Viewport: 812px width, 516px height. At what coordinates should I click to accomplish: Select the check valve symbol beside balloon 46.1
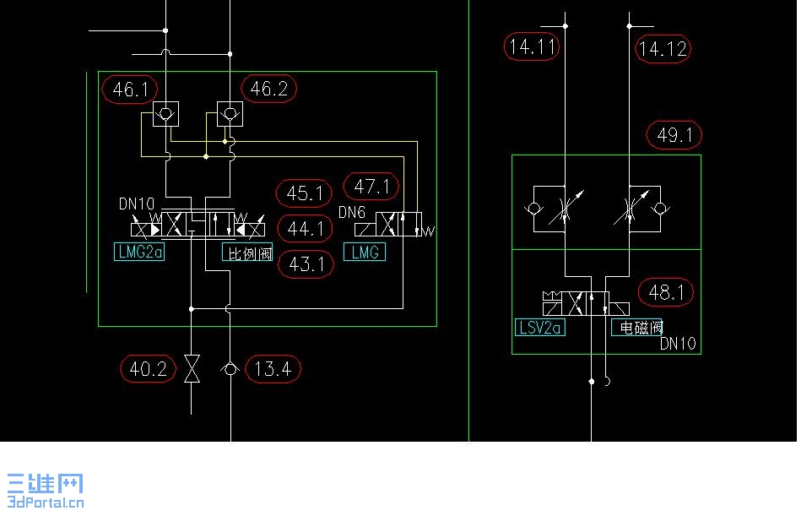(165, 114)
